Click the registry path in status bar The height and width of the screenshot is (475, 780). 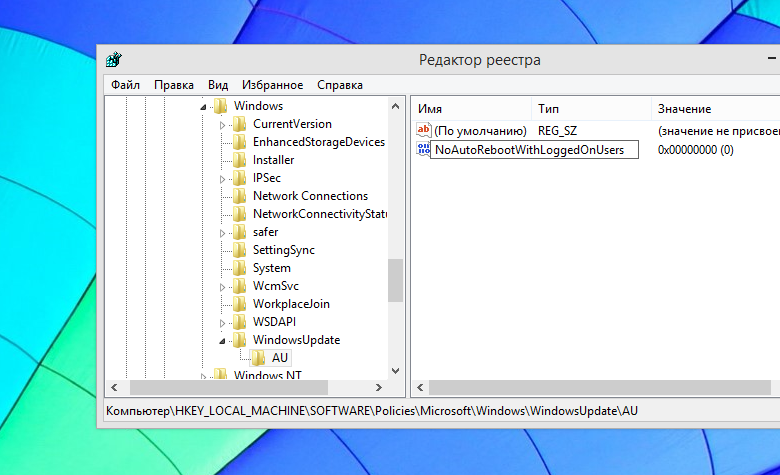click(x=372, y=411)
